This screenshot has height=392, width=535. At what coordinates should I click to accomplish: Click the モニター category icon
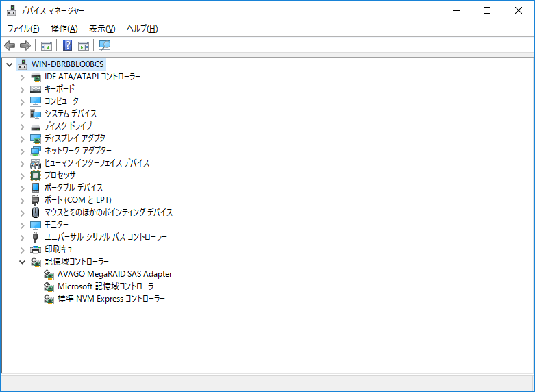[36, 225]
